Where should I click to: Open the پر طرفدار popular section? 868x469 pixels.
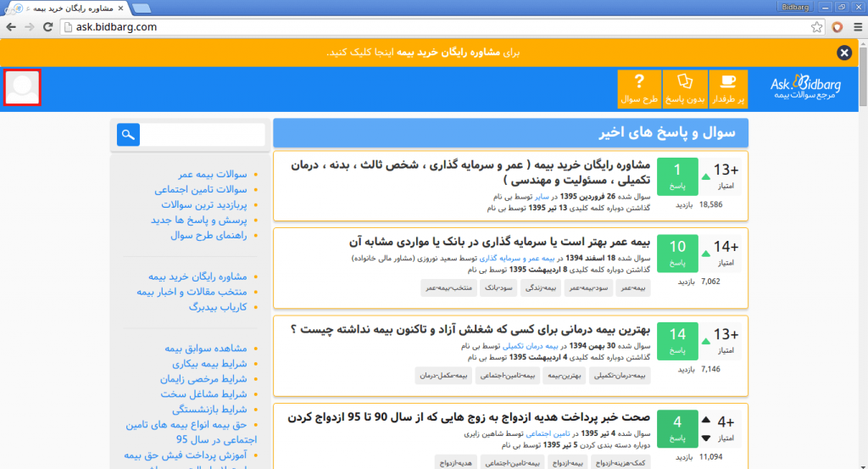point(728,88)
